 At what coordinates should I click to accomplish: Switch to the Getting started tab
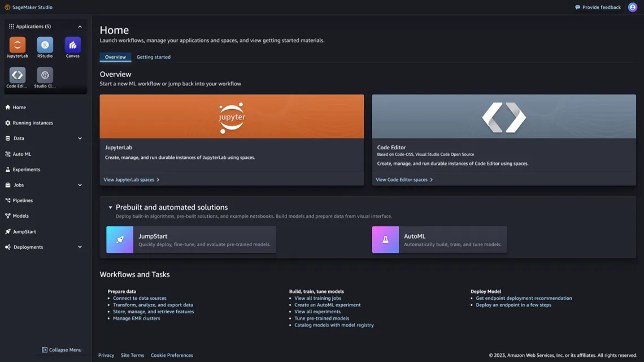click(154, 57)
